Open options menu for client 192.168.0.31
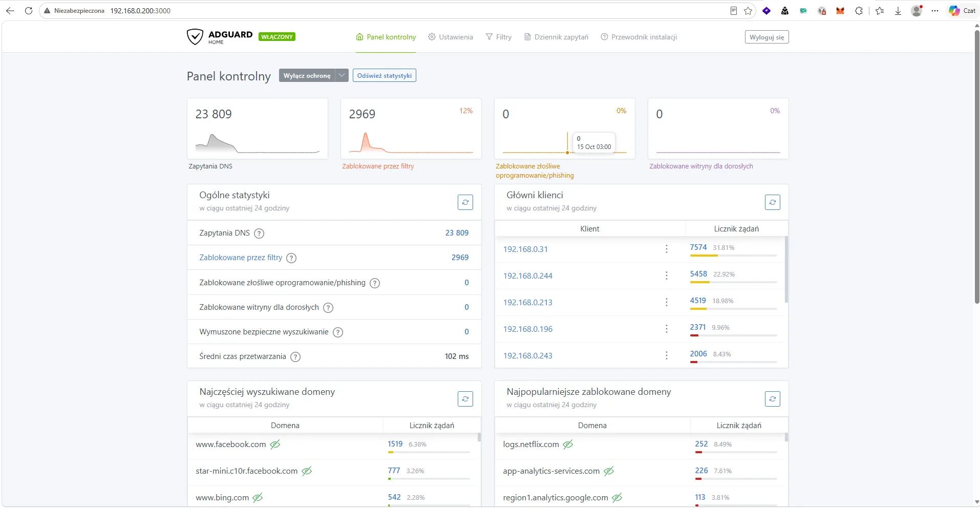This screenshot has width=980, height=508. click(666, 249)
